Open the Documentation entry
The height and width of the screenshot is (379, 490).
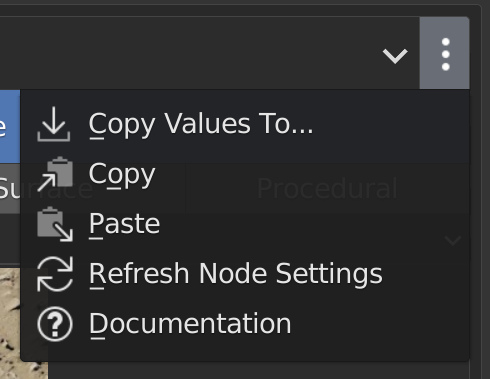pyautogui.click(x=190, y=324)
